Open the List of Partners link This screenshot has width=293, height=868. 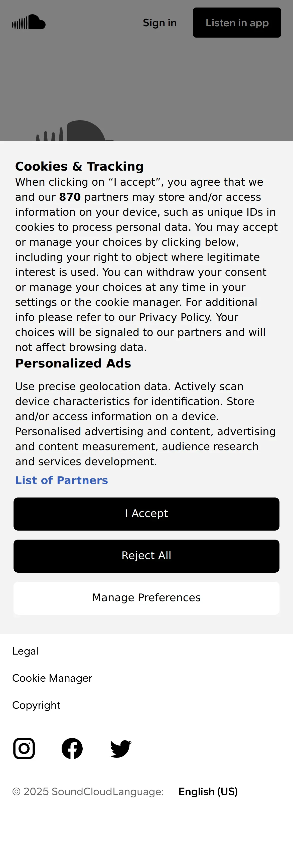click(x=61, y=480)
